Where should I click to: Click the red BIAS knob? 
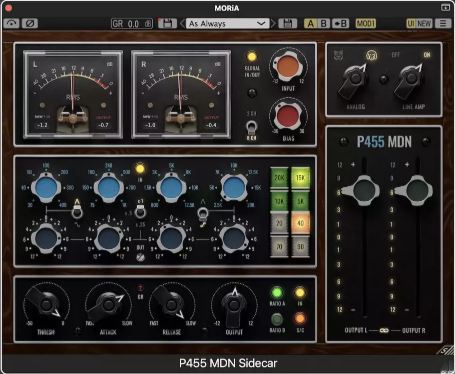288,117
